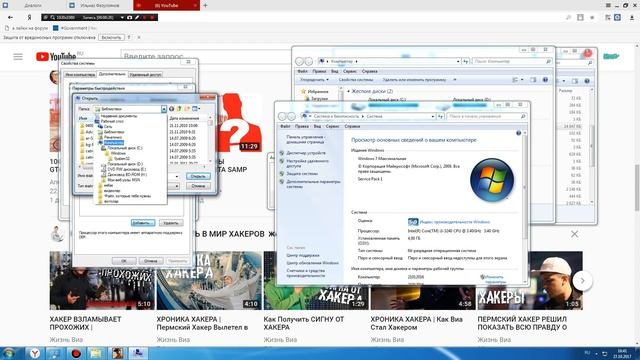Open File Explorer folder in taskbar
The width and height of the screenshot is (640, 360).
[x=96, y=353]
